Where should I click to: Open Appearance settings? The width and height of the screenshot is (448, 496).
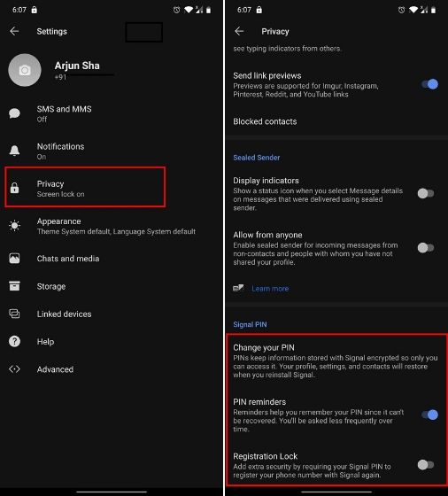pyautogui.click(x=112, y=226)
